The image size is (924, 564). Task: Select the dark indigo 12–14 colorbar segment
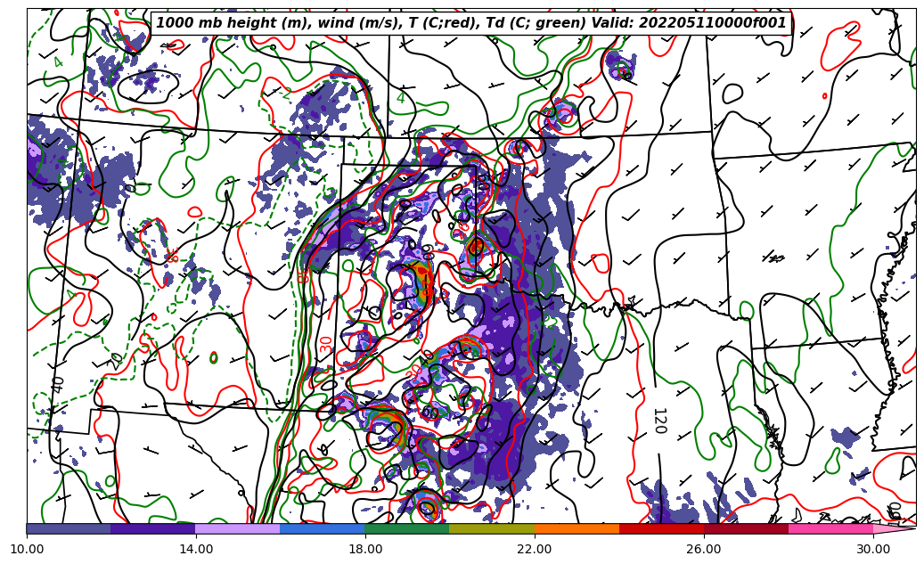(153, 528)
